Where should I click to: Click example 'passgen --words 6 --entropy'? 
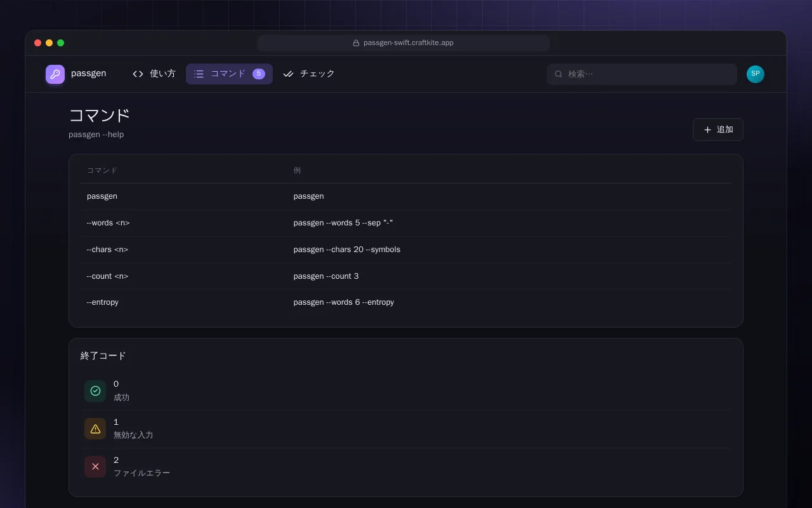[x=344, y=302]
